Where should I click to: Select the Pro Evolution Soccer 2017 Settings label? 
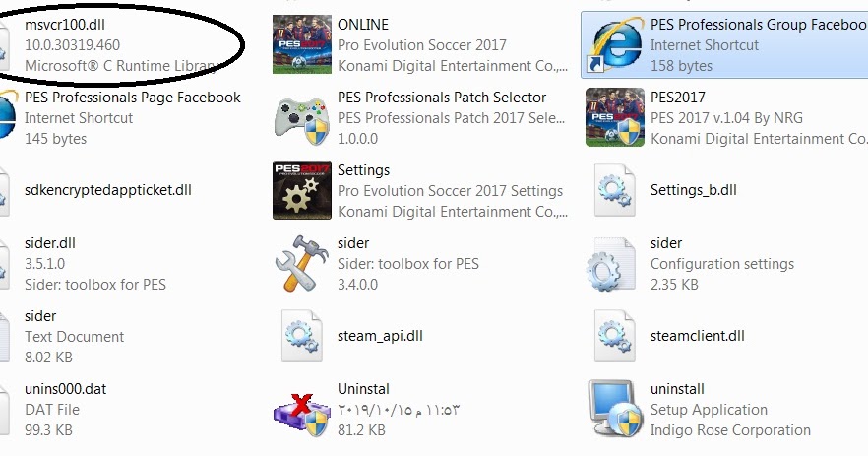450,191
